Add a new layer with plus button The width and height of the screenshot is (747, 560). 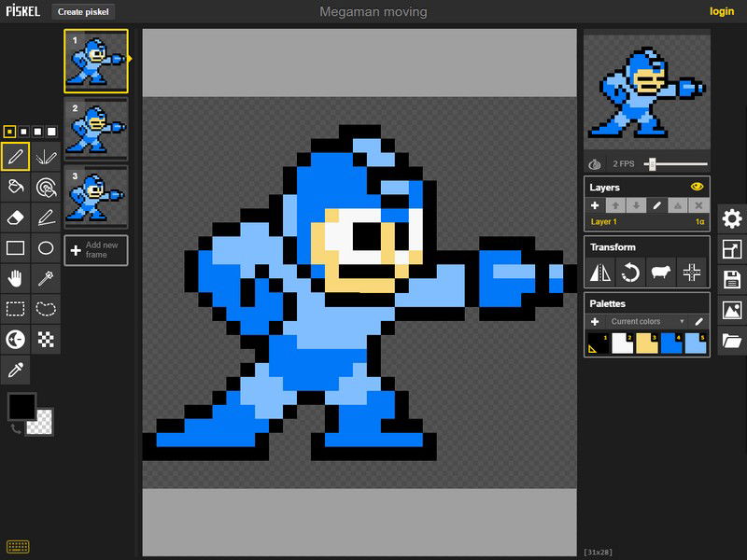[x=595, y=205]
